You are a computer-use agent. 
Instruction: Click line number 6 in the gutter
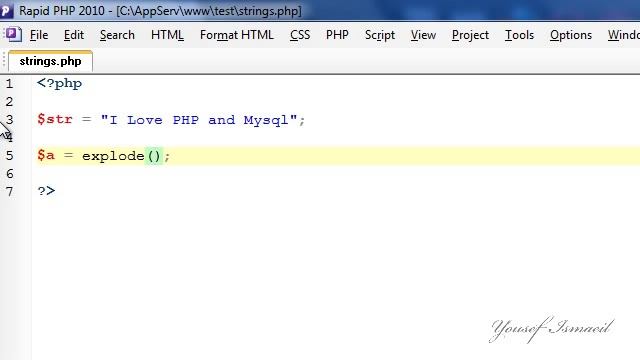pyautogui.click(x=9, y=173)
